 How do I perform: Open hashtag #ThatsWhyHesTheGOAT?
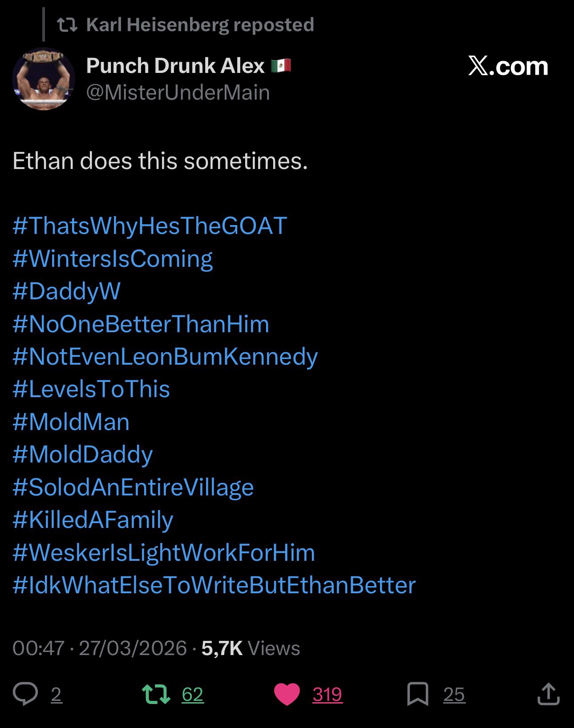(150, 226)
